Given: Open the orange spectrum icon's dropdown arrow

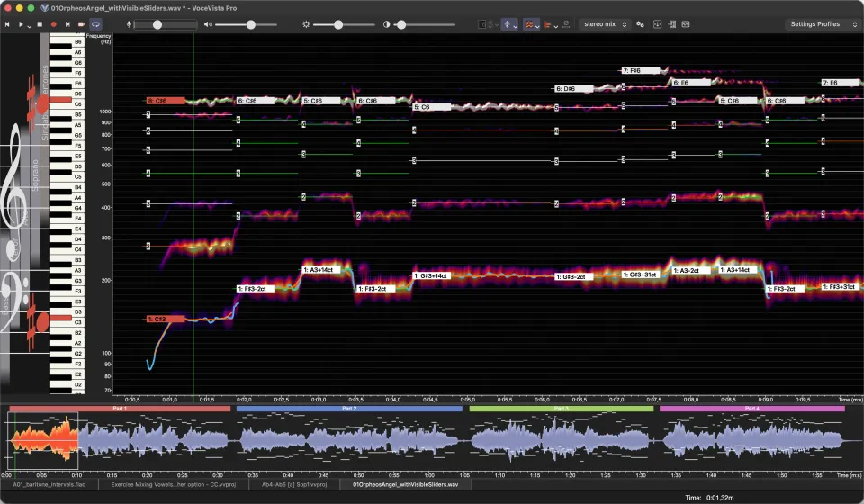Looking at the screenshot, I should point(555,26).
